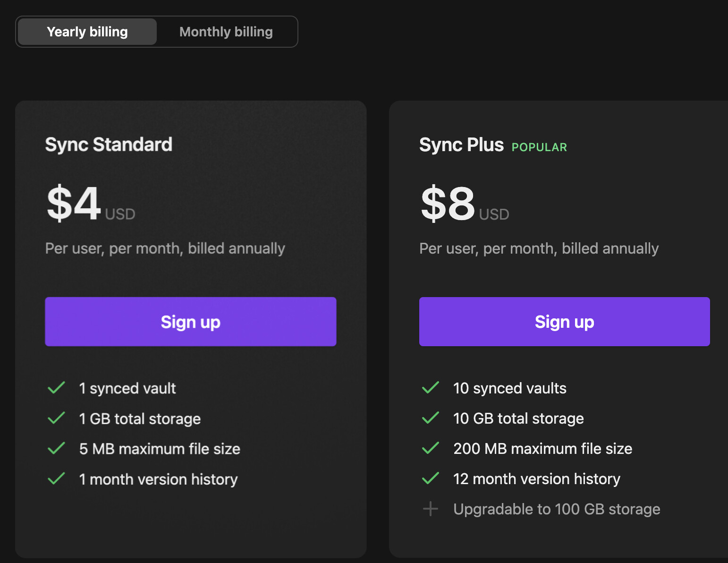Click '200 MB maximum file size' text
This screenshot has height=563, width=728.
pos(542,449)
